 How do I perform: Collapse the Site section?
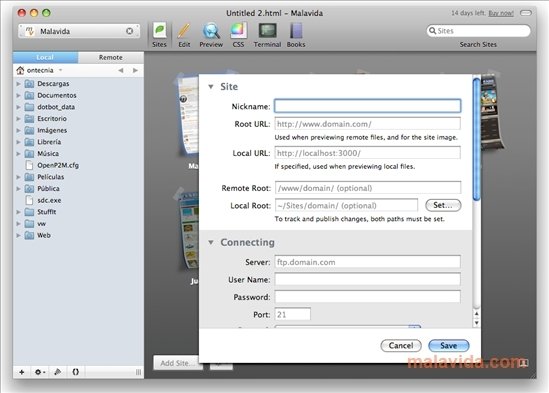click(x=210, y=87)
